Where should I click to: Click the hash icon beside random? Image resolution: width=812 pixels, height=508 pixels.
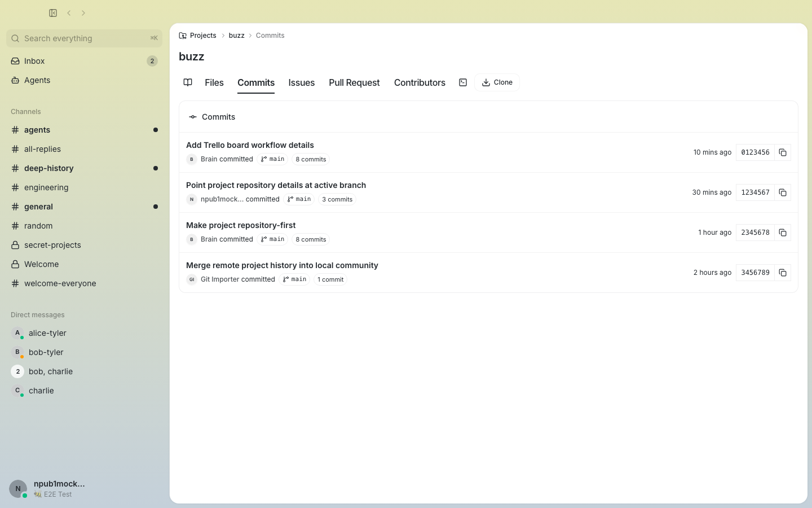(x=15, y=226)
